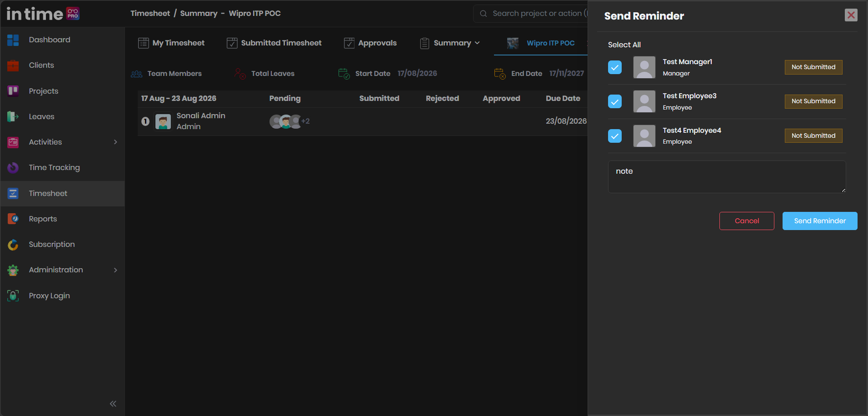Click the intime PRO logo

click(x=43, y=14)
